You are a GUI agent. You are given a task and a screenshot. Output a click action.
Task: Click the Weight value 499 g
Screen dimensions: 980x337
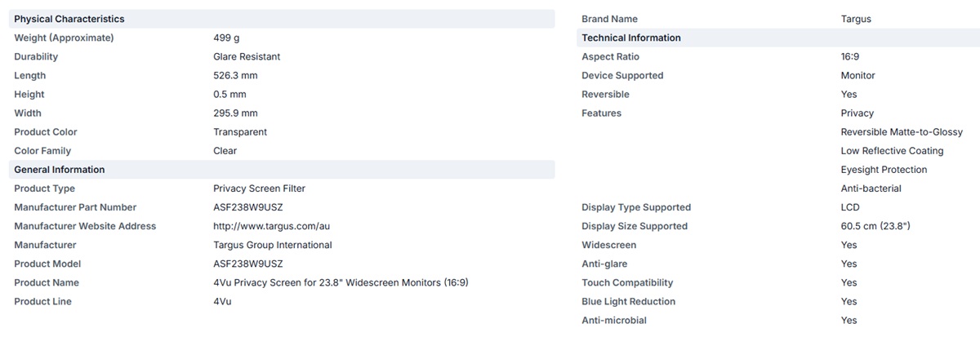(226, 38)
